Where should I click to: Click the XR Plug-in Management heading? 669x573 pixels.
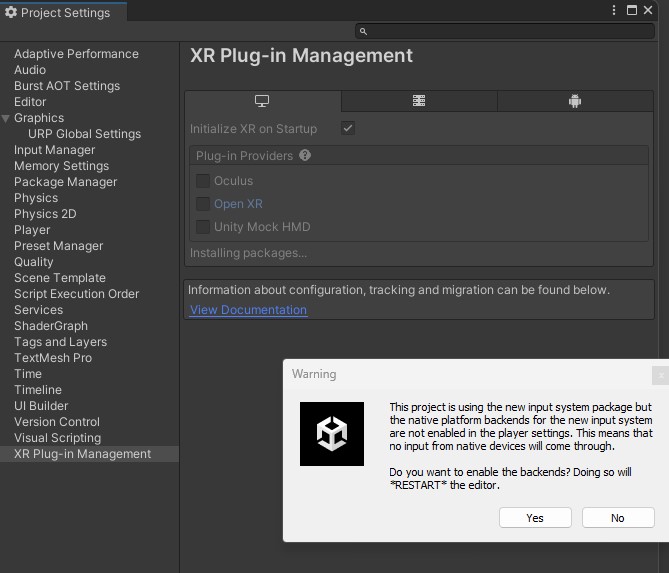pyautogui.click(x=301, y=56)
